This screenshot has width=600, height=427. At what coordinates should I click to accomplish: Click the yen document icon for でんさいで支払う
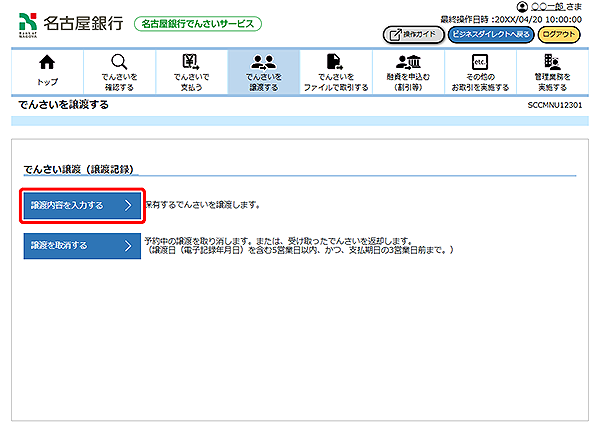(190, 63)
